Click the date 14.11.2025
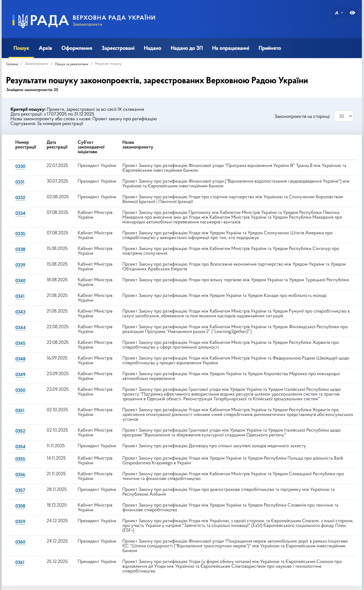The width and height of the screenshot is (364, 590). pyautogui.click(x=56, y=458)
